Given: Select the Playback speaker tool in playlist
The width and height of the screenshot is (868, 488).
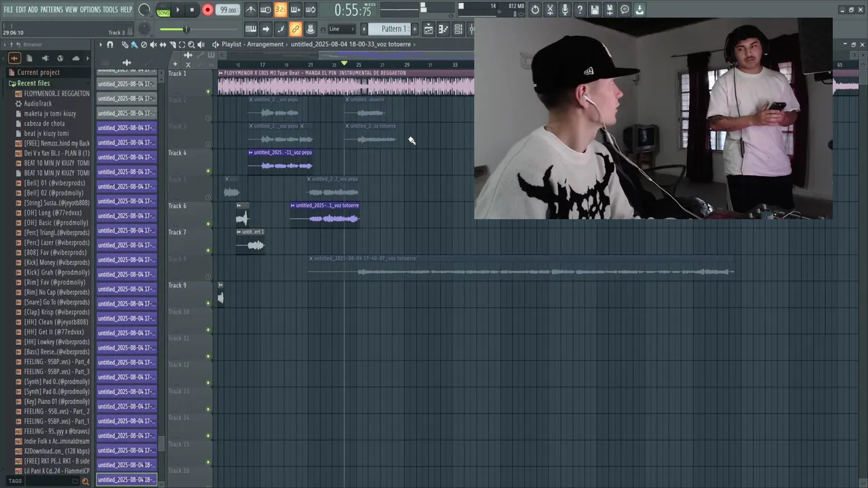Looking at the screenshot, I should tap(201, 45).
